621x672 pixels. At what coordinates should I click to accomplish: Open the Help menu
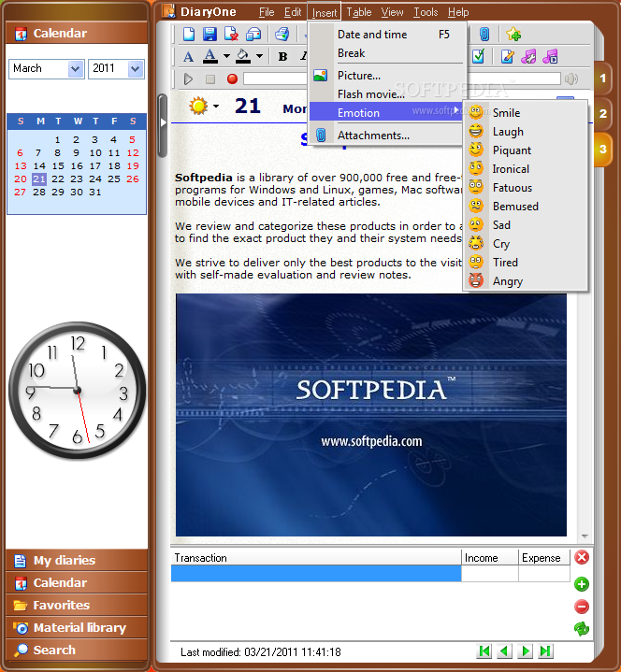click(x=458, y=12)
